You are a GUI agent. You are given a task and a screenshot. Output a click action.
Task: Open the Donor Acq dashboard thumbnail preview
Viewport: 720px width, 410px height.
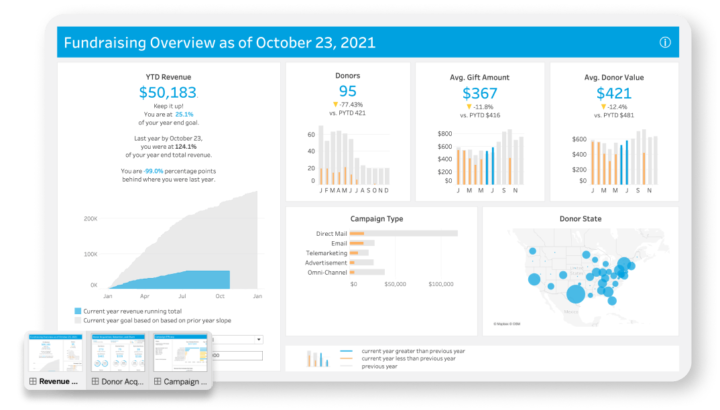click(116, 353)
